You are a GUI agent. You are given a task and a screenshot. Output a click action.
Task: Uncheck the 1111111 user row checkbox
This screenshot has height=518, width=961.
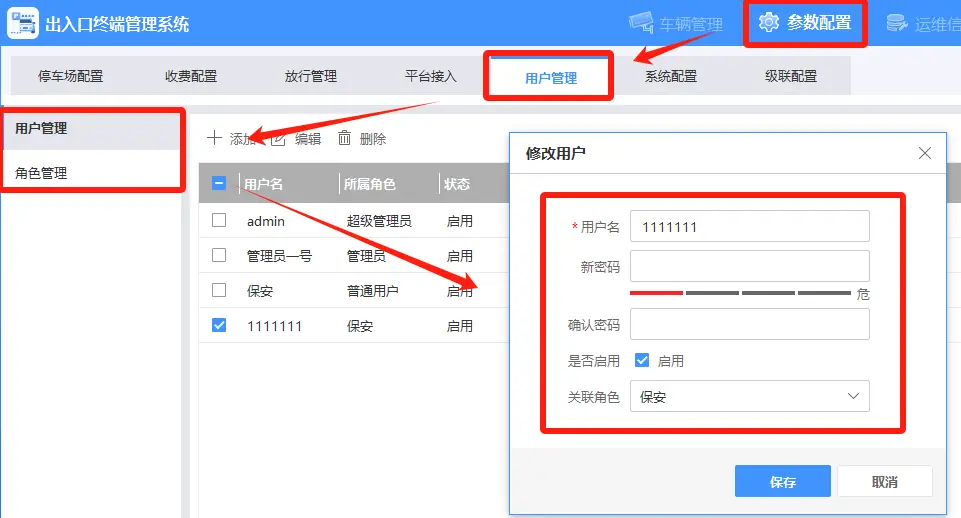point(219,325)
